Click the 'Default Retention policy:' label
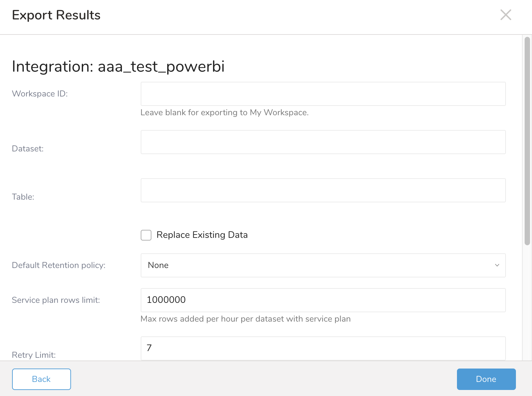 [x=59, y=265]
